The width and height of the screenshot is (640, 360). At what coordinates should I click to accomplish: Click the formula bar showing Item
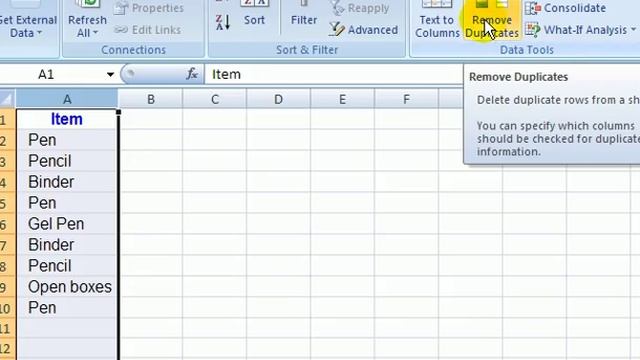[x=334, y=74]
